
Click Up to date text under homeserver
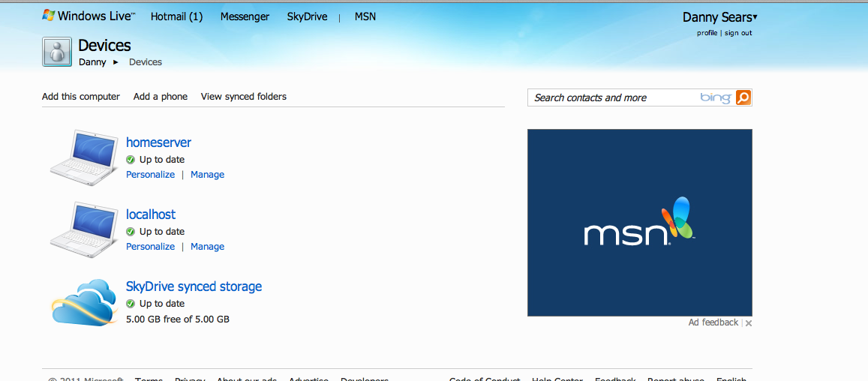pos(161,160)
